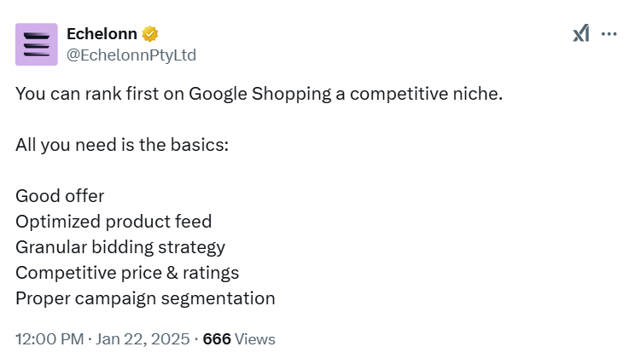The height and width of the screenshot is (364, 635).
Task: Click the Jan 22, 2025 date
Action: pos(143,338)
